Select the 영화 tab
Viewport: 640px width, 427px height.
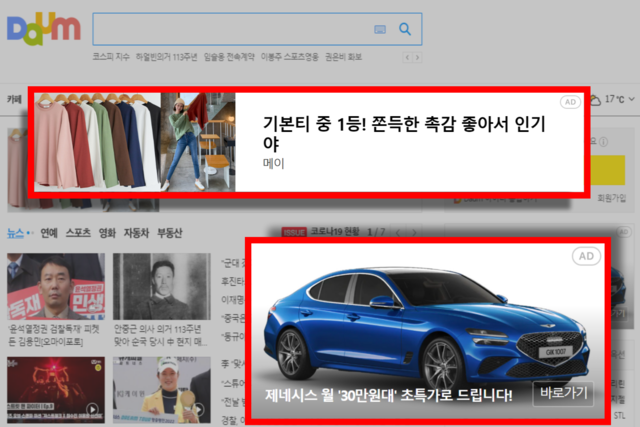tap(107, 233)
